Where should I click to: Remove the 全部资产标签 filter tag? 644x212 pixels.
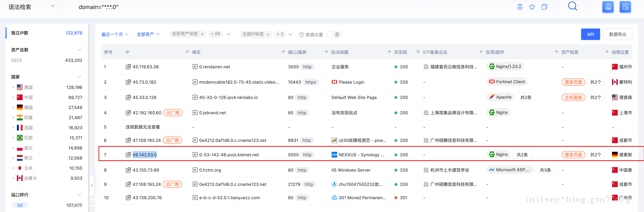click(202, 34)
